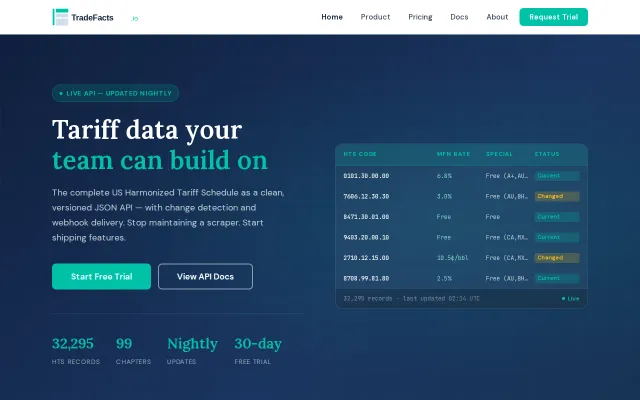Click the Start Free Trial button
640x400 pixels.
(101, 276)
